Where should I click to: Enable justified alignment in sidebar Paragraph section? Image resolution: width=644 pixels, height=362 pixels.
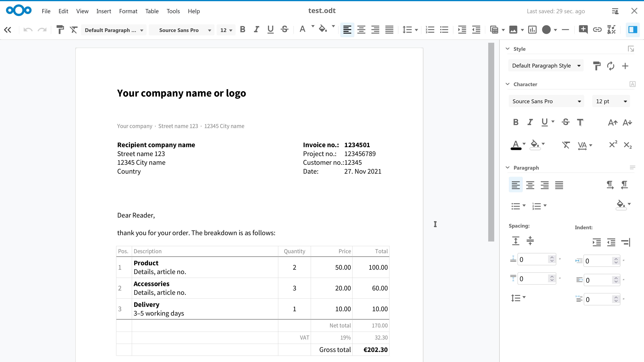(x=559, y=185)
